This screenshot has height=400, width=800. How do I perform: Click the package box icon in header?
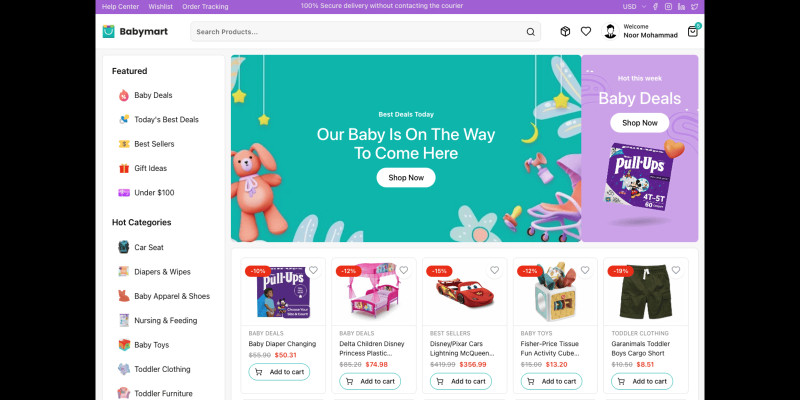[565, 31]
